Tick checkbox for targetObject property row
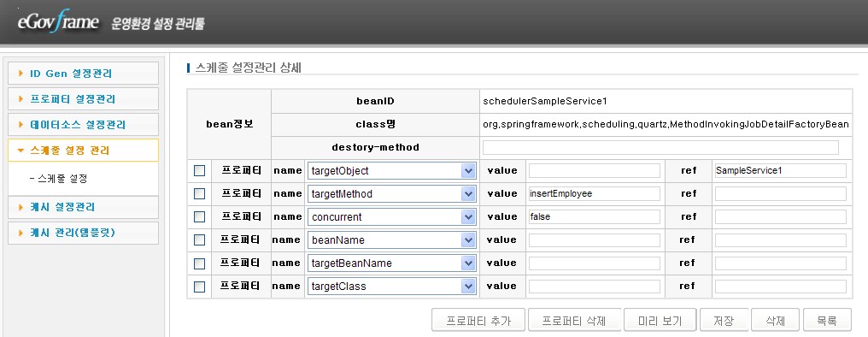The height and width of the screenshot is (337, 868). (199, 171)
